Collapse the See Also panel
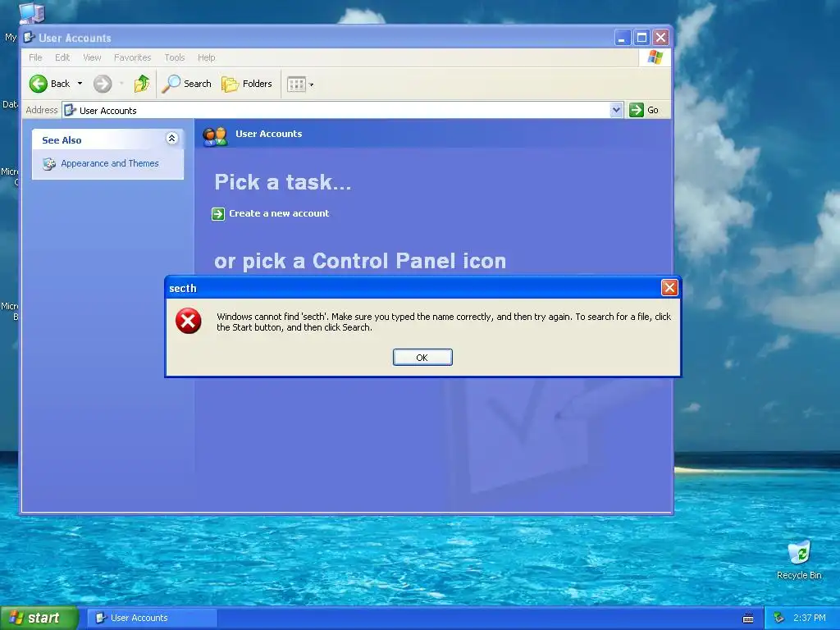 171,139
